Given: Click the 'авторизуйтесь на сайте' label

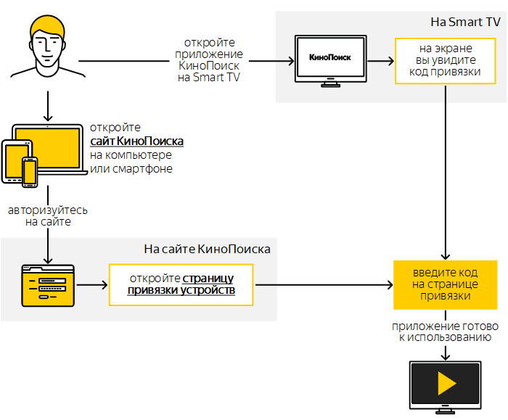Looking at the screenshot, I should pyautogui.click(x=48, y=216).
